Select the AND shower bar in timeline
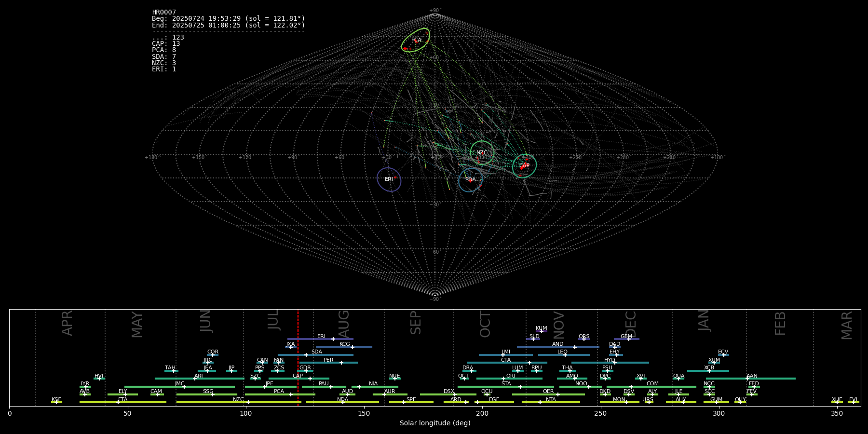The image size is (868, 434). (x=558, y=347)
